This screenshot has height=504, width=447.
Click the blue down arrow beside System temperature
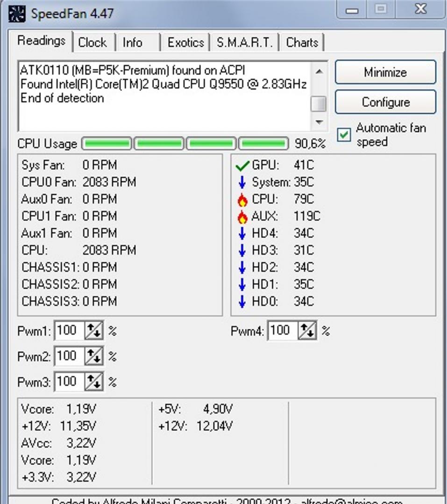click(x=242, y=182)
